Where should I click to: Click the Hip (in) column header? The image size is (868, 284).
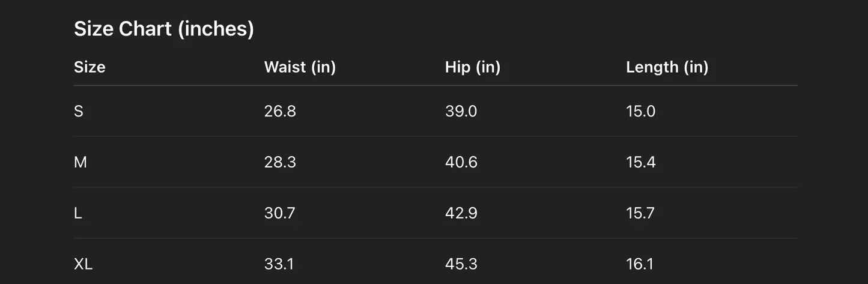(x=472, y=67)
